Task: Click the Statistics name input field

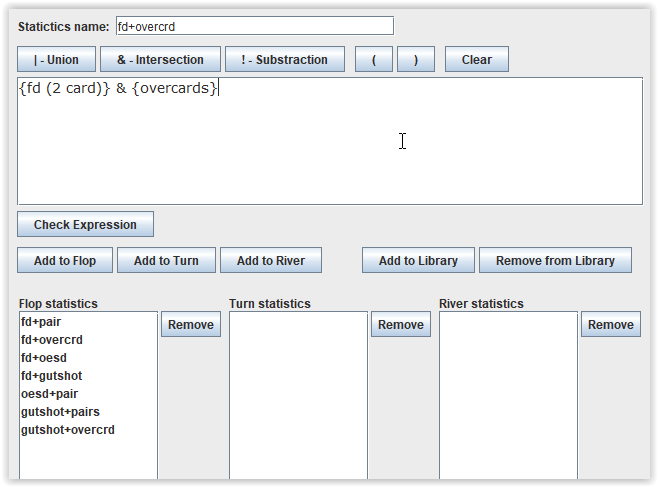Action: (254, 26)
